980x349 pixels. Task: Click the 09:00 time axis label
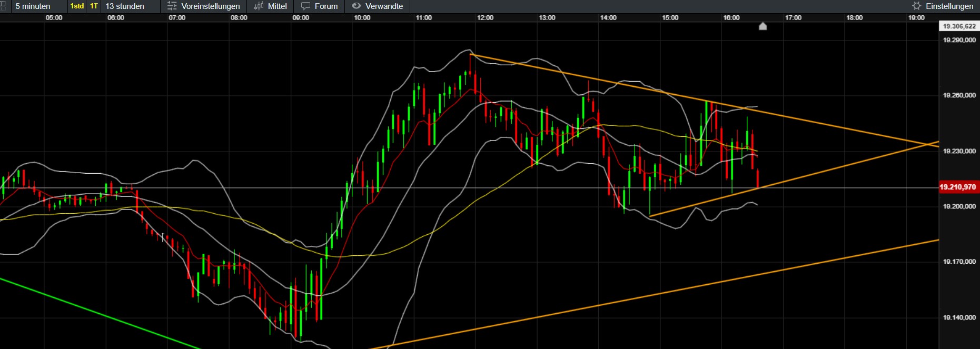(301, 18)
